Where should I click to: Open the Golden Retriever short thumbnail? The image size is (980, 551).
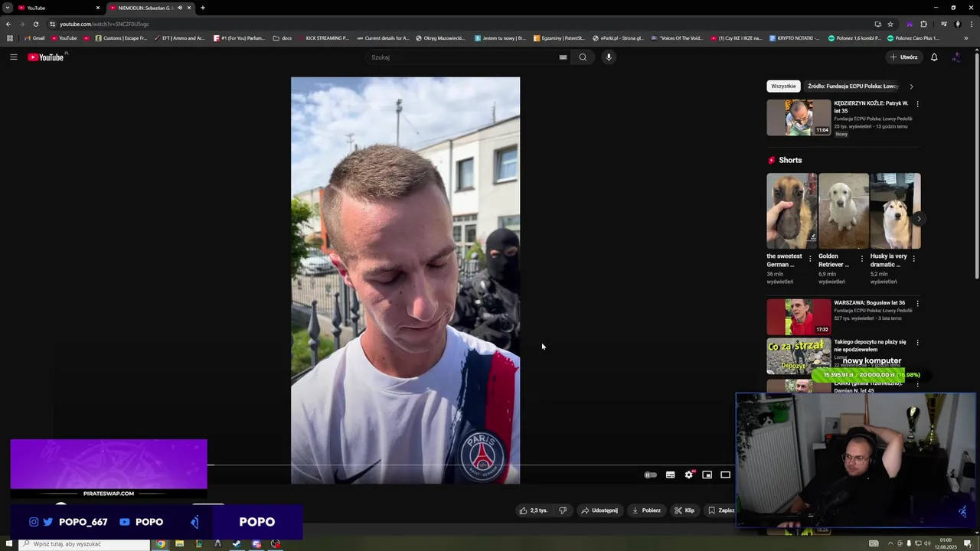(x=844, y=211)
